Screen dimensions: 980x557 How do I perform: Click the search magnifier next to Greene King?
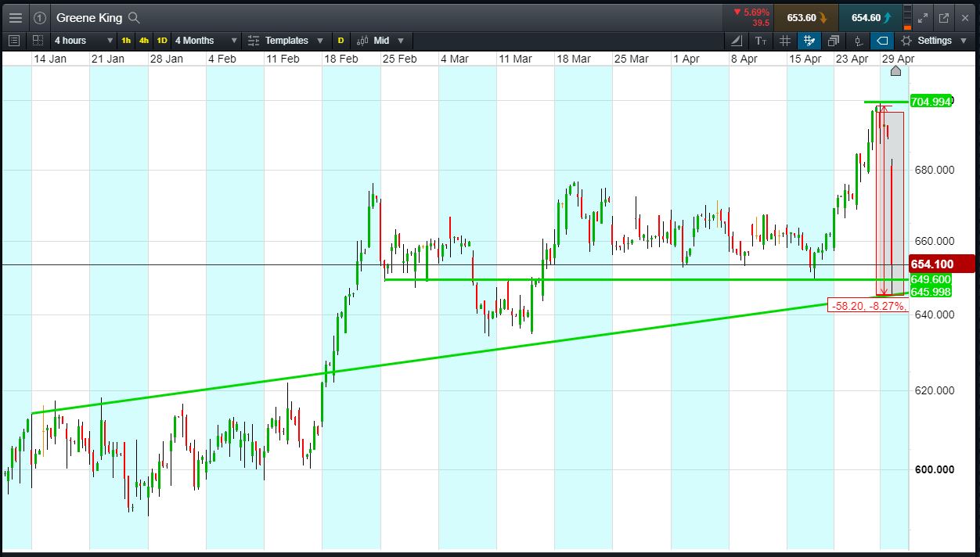click(x=134, y=17)
